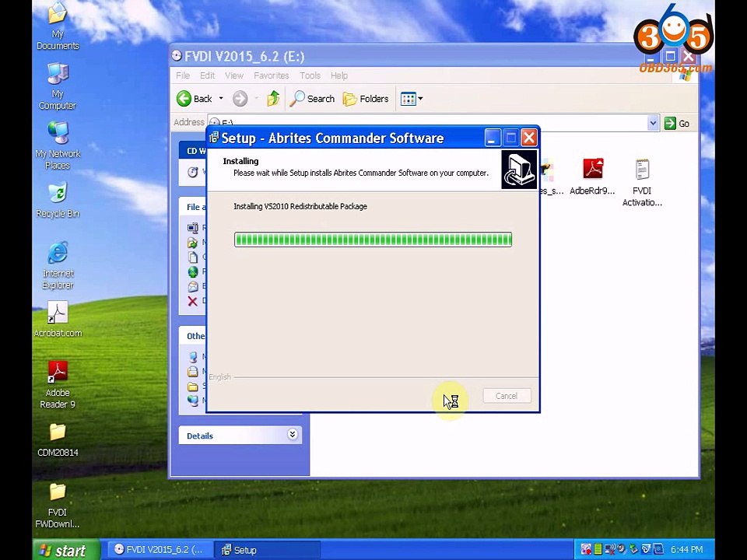
Task: Click the Windows Start button
Action: 66,550
